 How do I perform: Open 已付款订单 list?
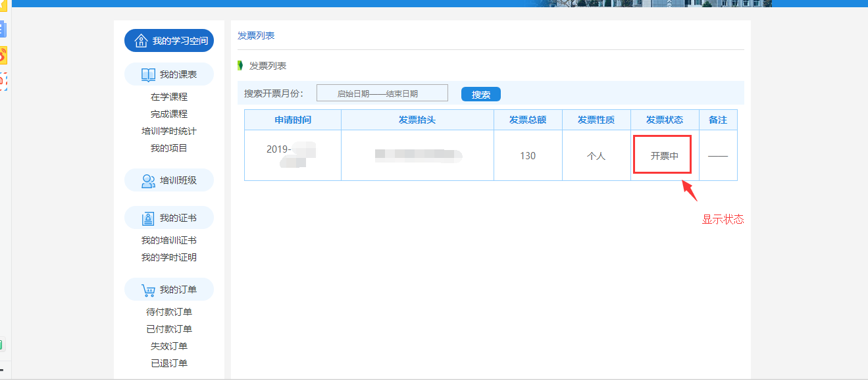(x=169, y=329)
